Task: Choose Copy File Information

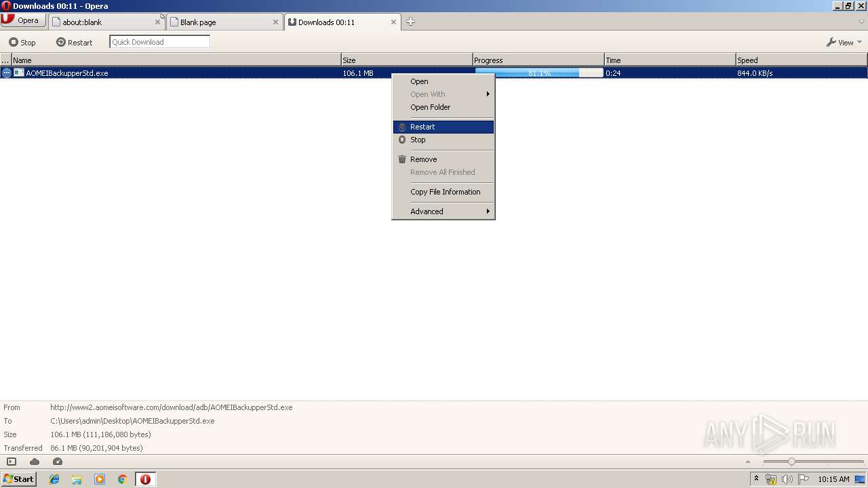Action: click(443, 192)
